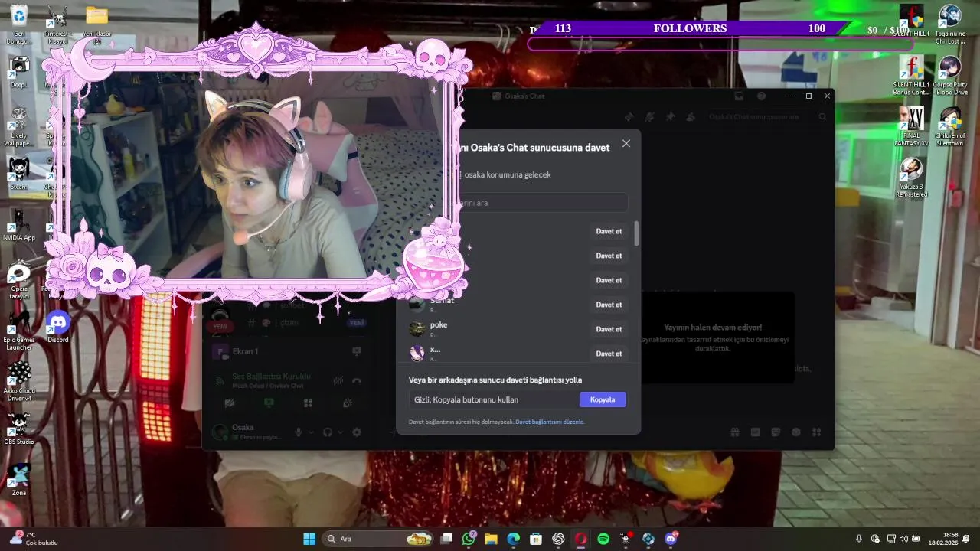Open volume control in system tray

pos(903,539)
